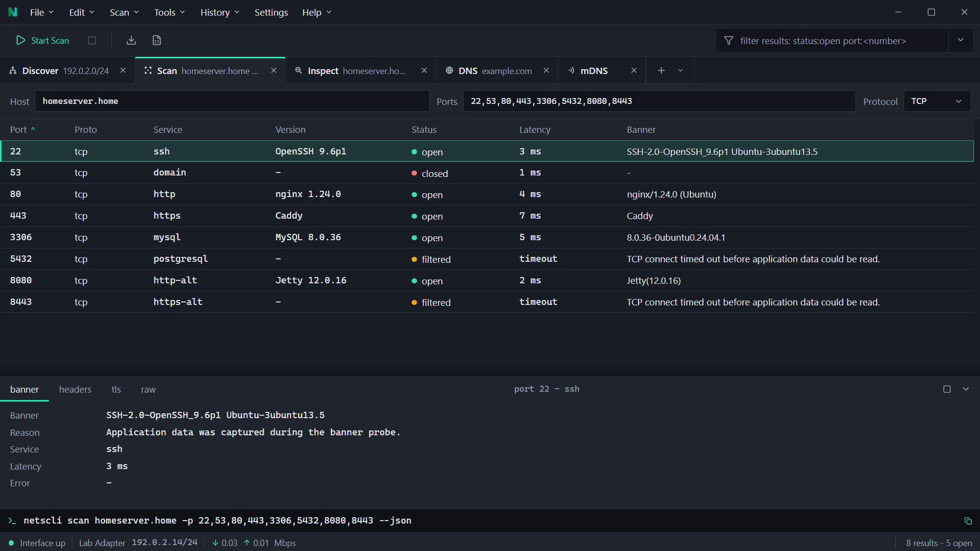The image size is (980, 551).
Task: Close the DNS example.com tab
Action: pyautogui.click(x=546, y=71)
